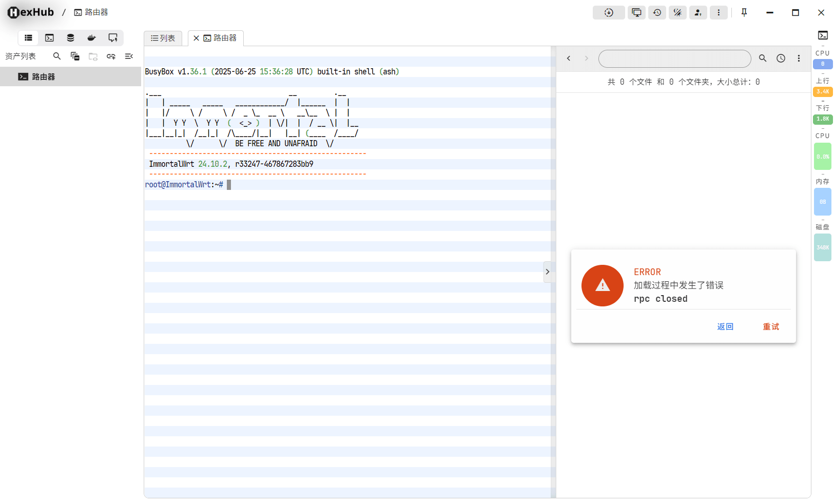
Task: Open the database section icon
Action: (70, 38)
